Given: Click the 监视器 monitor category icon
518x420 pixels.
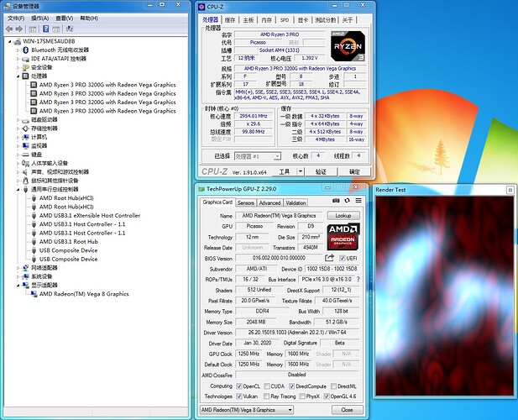Looking at the screenshot, I should tap(26, 145).
